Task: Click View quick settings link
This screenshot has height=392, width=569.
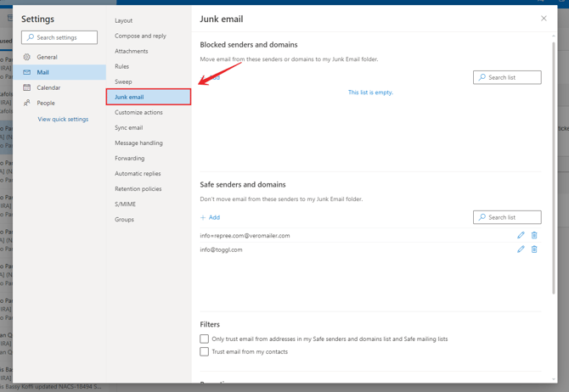Action: coord(63,120)
